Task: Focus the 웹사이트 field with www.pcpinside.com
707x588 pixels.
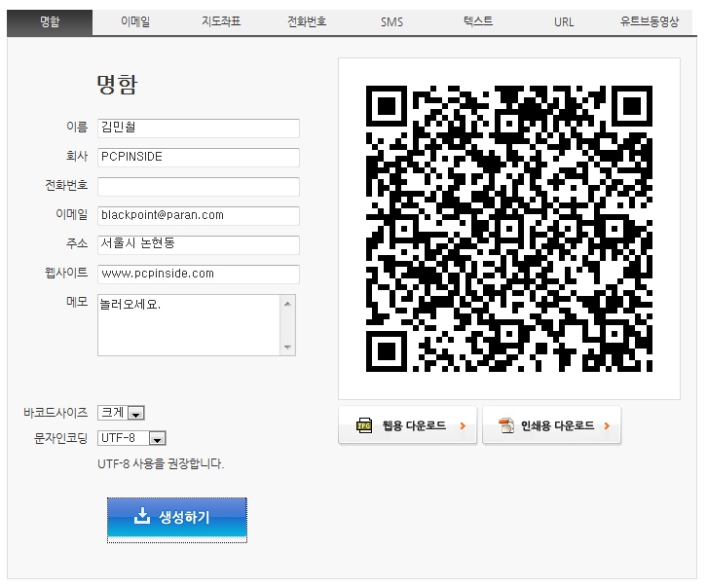Action: (199, 274)
